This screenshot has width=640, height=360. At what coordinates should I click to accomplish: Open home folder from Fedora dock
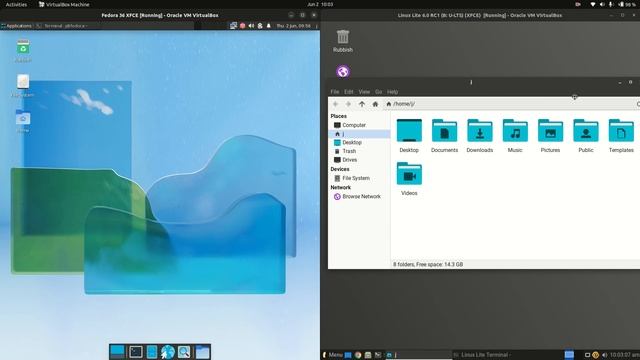pos(202,351)
